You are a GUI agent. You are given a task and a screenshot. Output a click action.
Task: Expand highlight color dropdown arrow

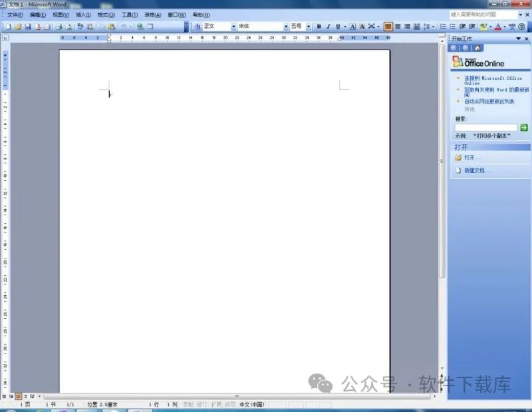tap(491, 27)
